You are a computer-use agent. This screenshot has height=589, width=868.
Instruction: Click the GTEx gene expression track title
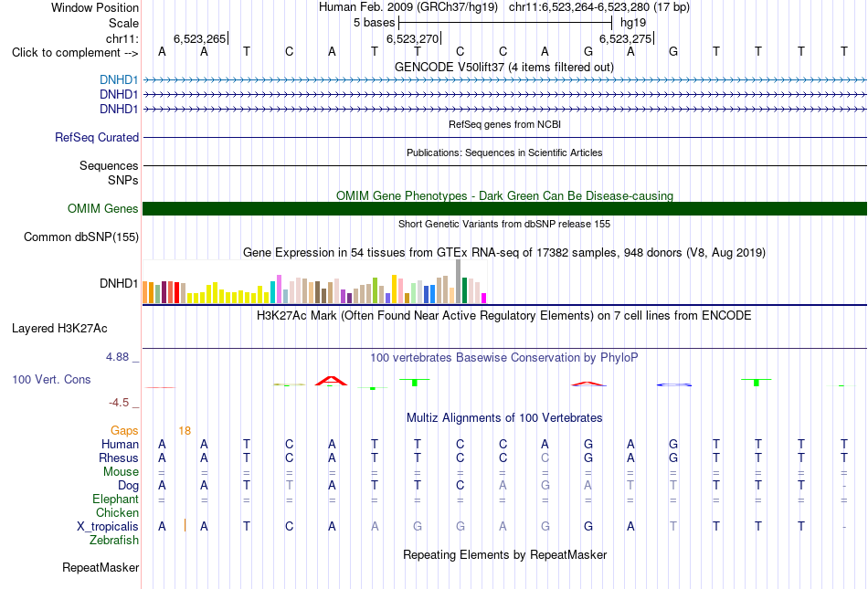(x=504, y=253)
